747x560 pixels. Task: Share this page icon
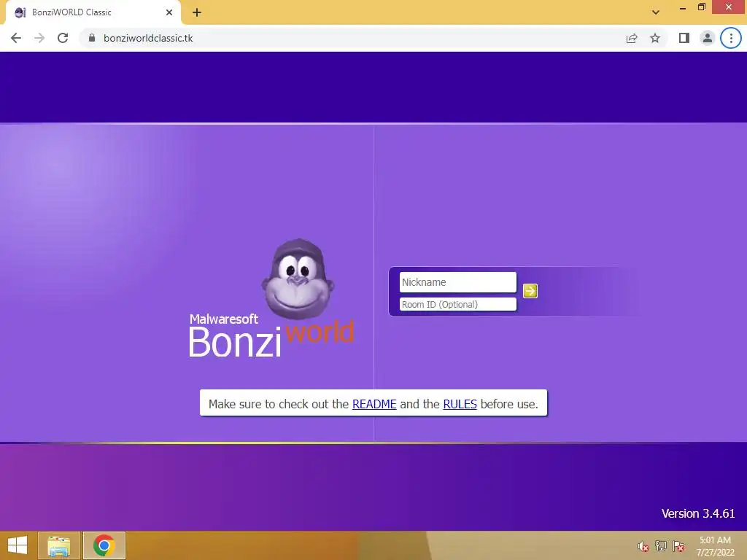pyautogui.click(x=632, y=38)
